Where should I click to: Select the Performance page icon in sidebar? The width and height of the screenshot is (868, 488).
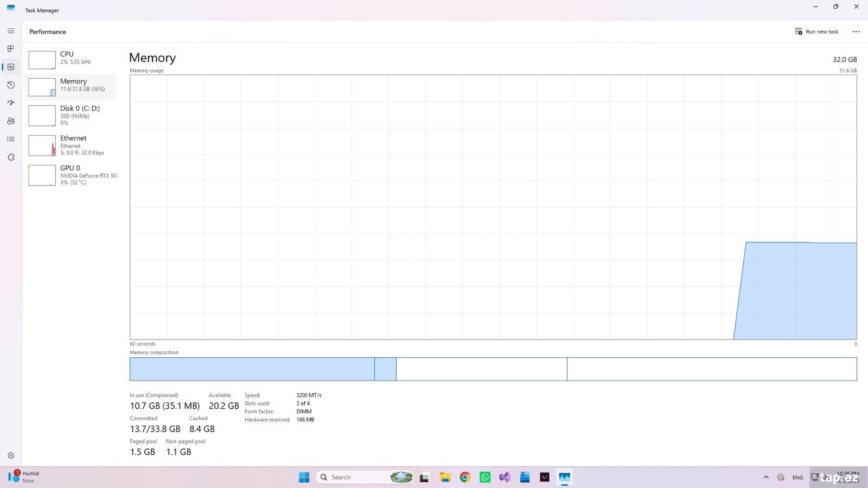point(11,67)
